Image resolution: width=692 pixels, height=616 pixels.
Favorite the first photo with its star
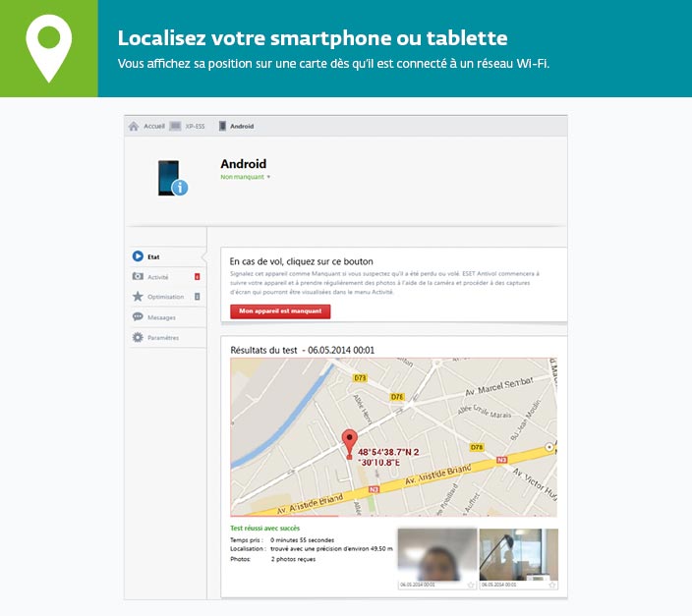tap(471, 586)
